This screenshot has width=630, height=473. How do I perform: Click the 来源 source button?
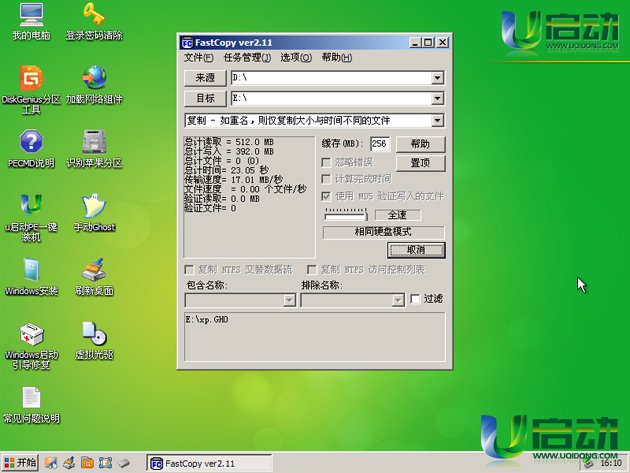pyautogui.click(x=205, y=78)
